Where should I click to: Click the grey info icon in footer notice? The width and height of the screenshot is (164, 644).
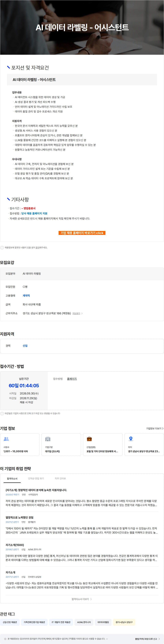pyautogui.click(x=5, y=639)
